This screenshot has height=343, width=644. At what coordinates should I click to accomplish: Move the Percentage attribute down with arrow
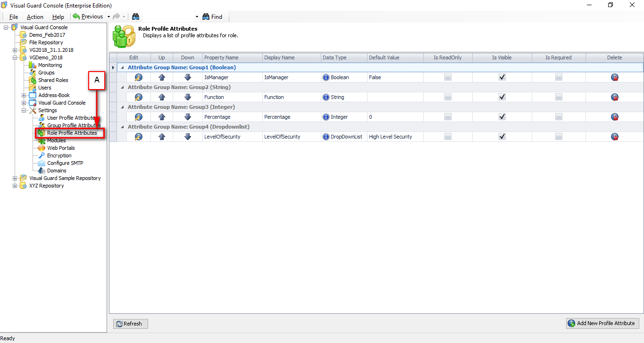[187, 117]
